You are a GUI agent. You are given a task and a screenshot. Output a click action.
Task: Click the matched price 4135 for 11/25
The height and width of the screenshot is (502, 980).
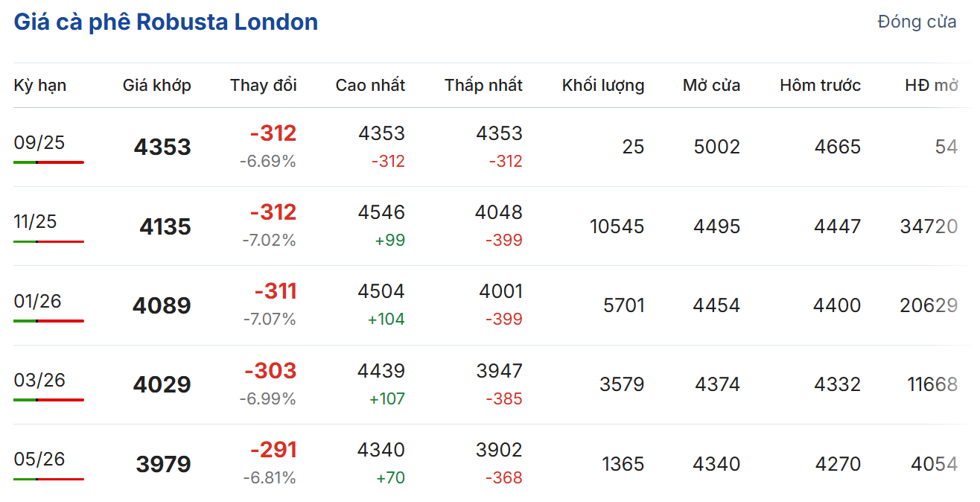165,226
